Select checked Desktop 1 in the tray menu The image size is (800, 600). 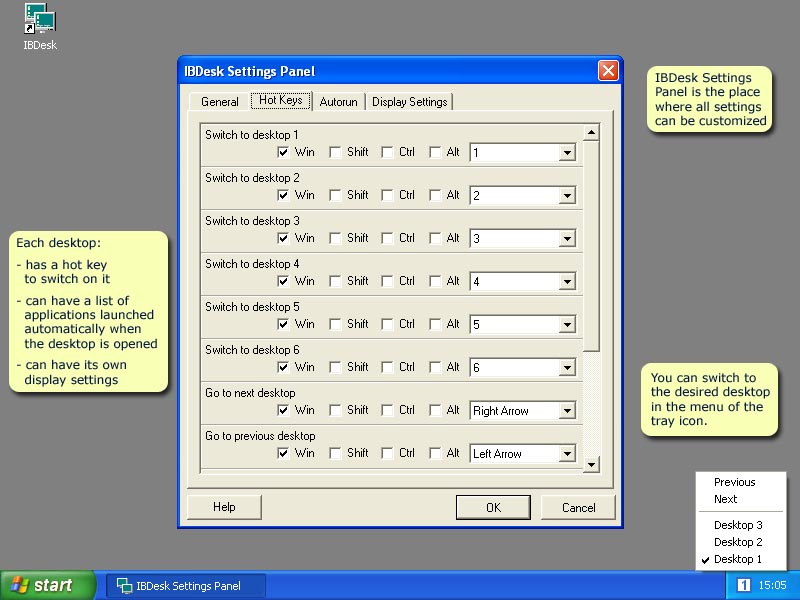[738, 559]
